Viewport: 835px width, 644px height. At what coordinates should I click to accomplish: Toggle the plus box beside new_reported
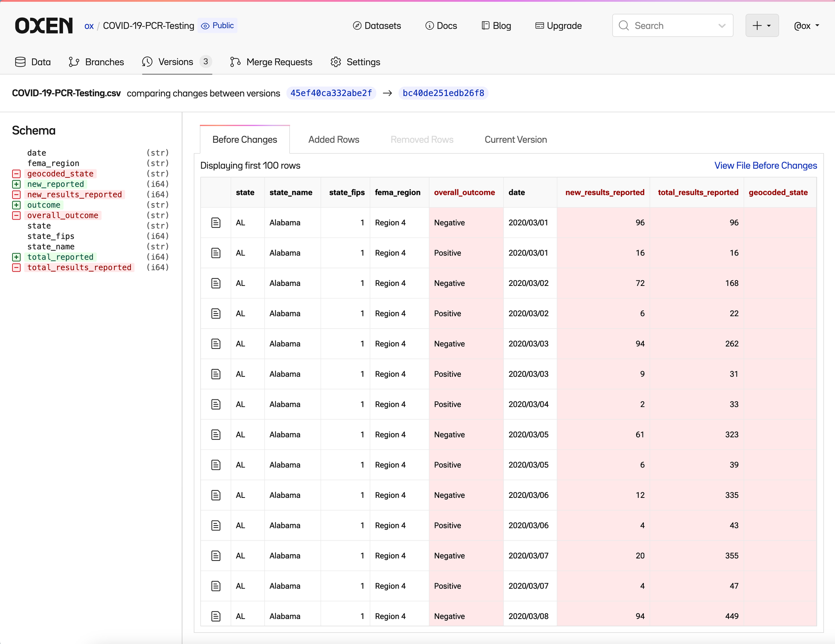point(16,184)
